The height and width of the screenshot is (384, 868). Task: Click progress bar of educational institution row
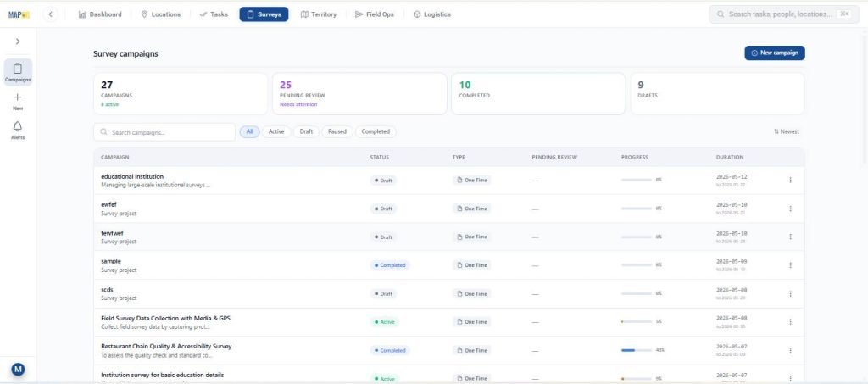pyautogui.click(x=637, y=180)
